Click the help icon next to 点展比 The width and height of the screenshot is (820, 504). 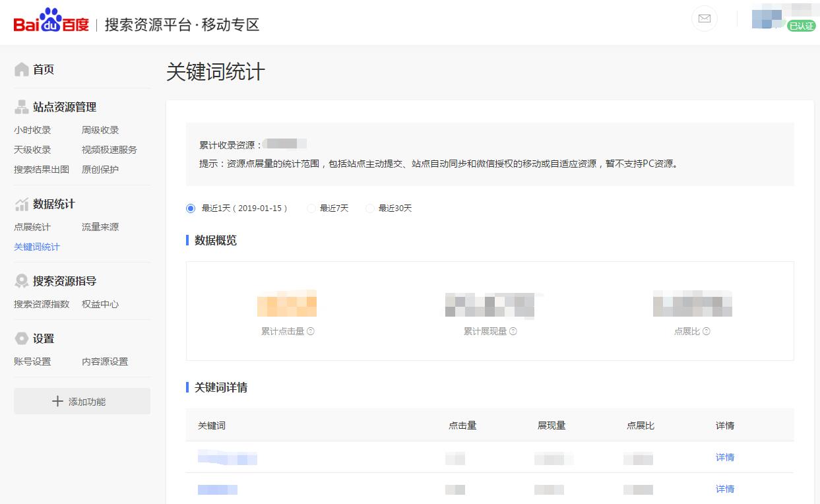tap(708, 332)
